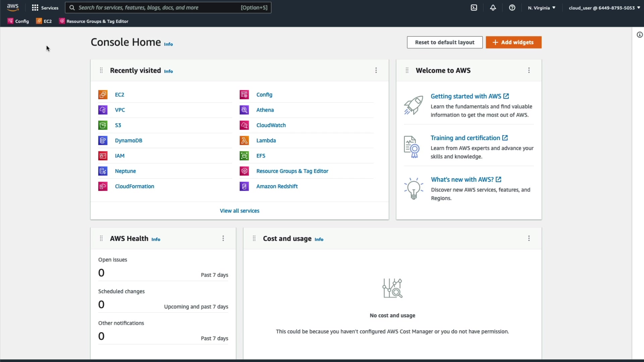This screenshot has height=362, width=644.
Task: Click the Amazon Redshift service icon
Action: click(244, 186)
